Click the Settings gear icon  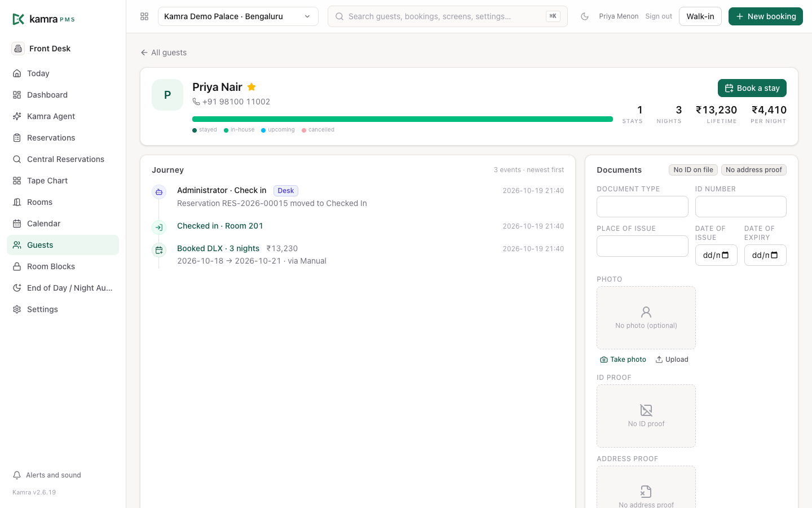coord(17,309)
